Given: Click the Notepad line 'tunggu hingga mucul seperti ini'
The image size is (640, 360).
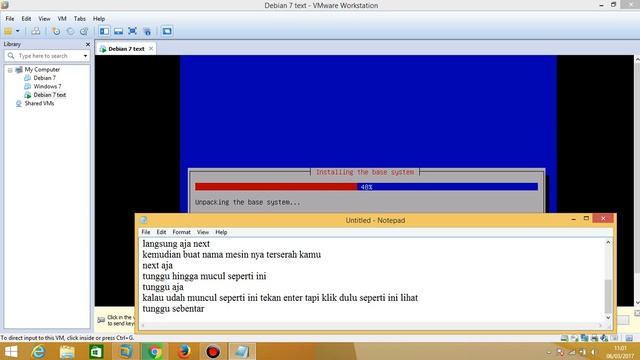Looking at the screenshot, I should [204, 276].
